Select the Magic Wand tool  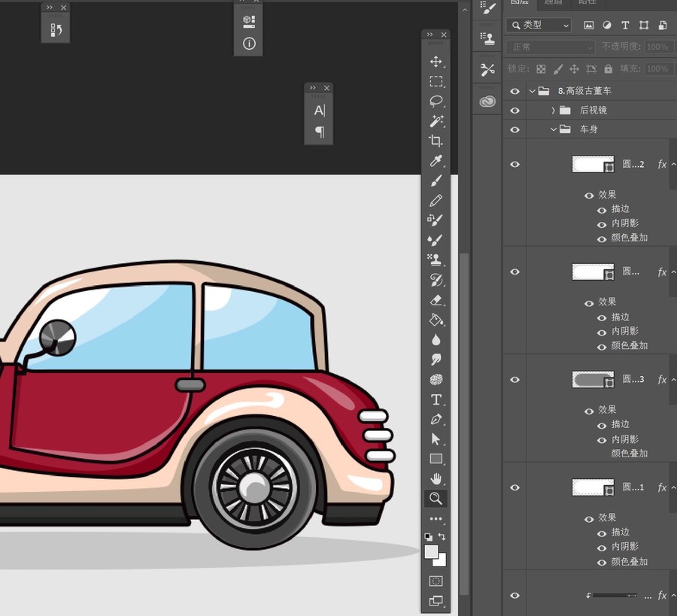pyautogui.click(x=436, y=121)
